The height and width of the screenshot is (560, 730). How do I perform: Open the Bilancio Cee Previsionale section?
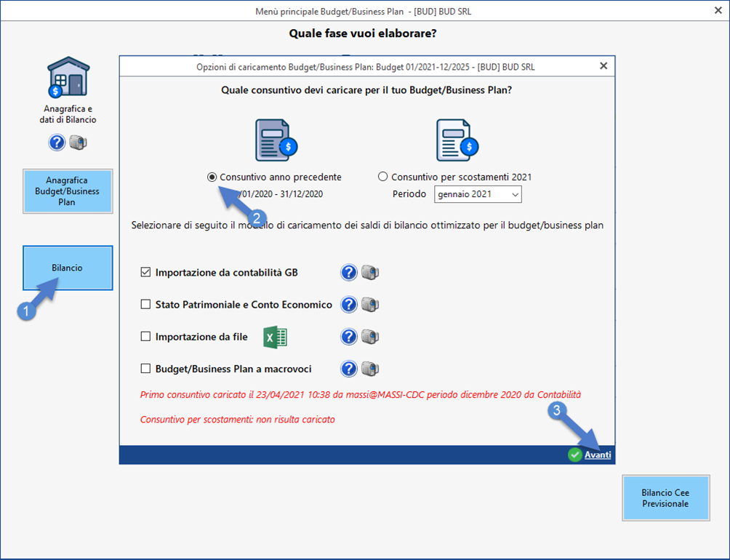point(665,498)
